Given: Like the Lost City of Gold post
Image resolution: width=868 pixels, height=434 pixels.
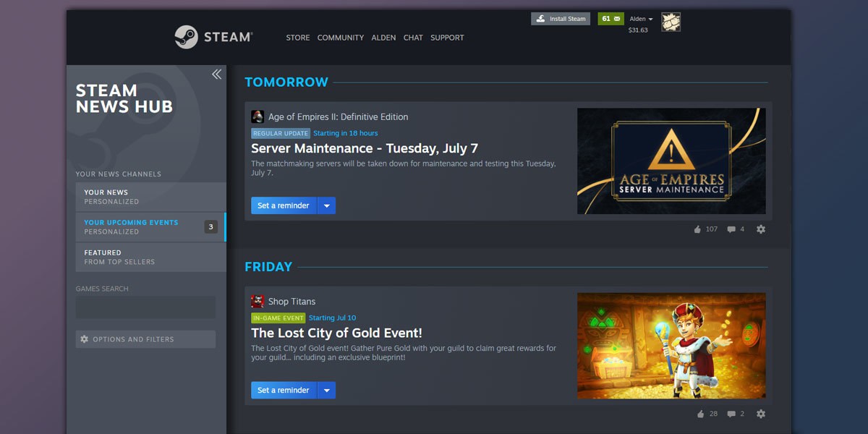Looking at the screenshot, I should tap(699, 414).
